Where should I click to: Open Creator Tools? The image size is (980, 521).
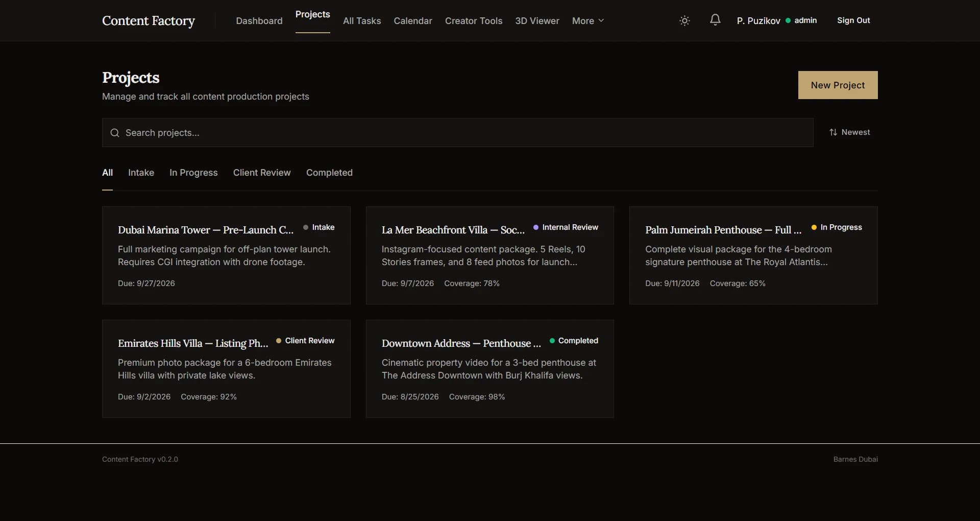pyautogui.click(x=474, y=21)
